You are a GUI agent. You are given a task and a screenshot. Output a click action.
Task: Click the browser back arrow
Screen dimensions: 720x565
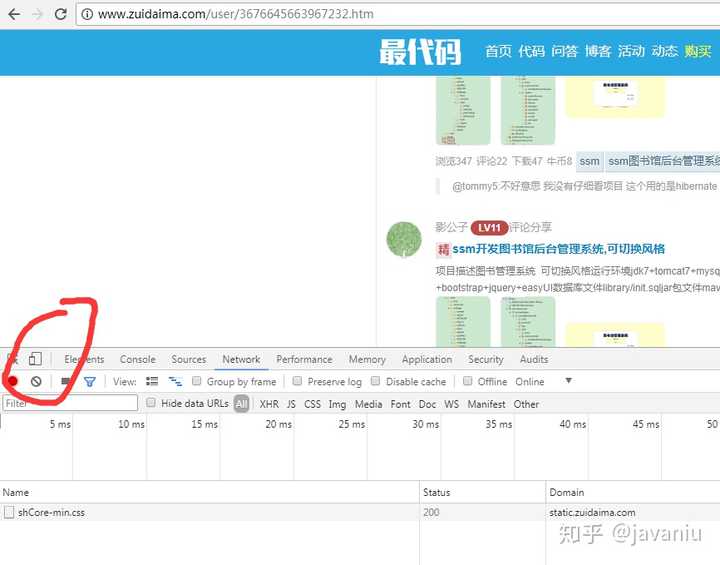(14, 14)
